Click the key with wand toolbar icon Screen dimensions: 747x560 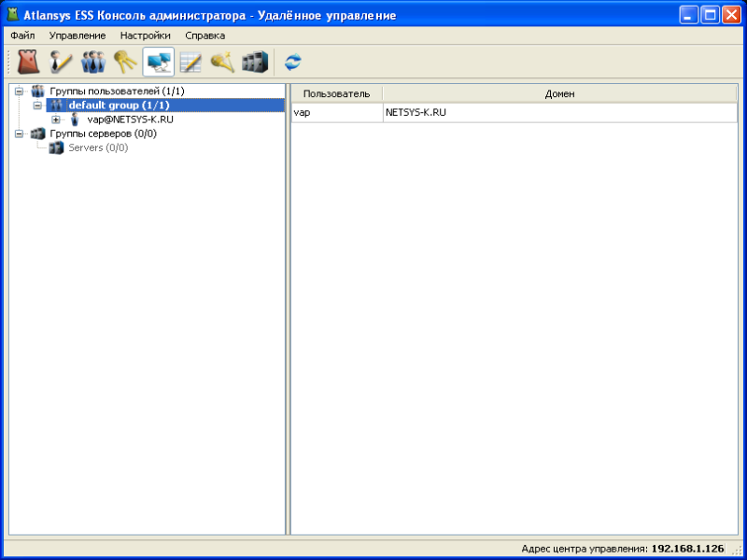pos(222,62)
